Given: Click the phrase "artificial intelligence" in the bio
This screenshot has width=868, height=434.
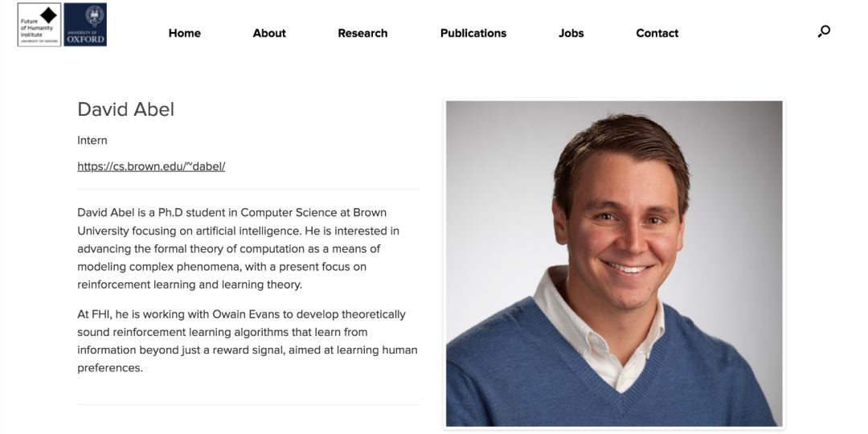Looking at the screenshot, I should (259, 231).
